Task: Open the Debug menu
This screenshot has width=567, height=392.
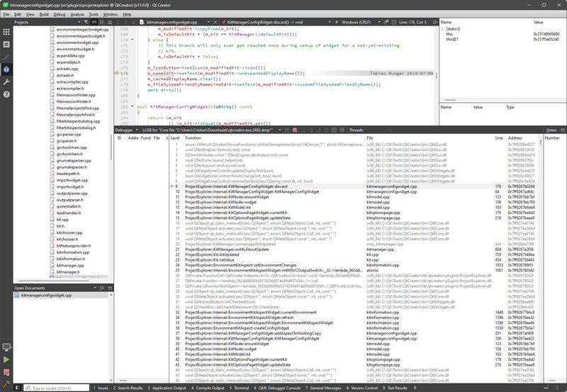Action: [x=60, y=14]
